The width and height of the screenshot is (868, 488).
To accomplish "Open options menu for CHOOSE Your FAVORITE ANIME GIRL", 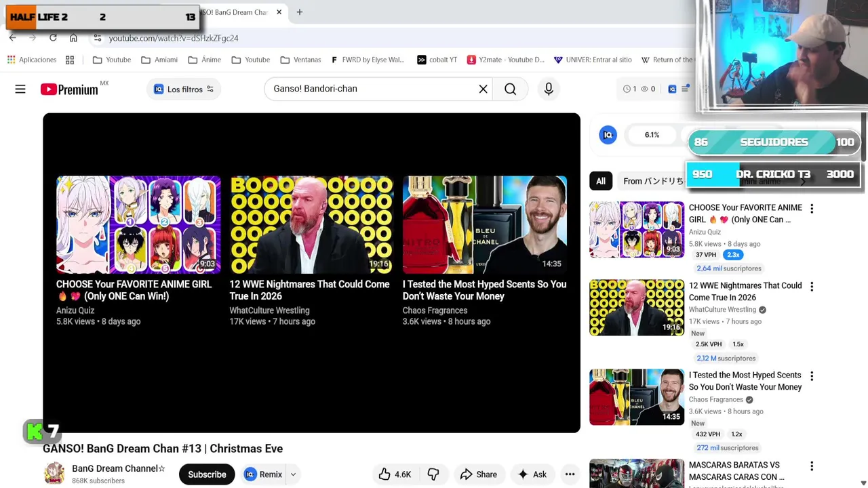I will [812, 209].
